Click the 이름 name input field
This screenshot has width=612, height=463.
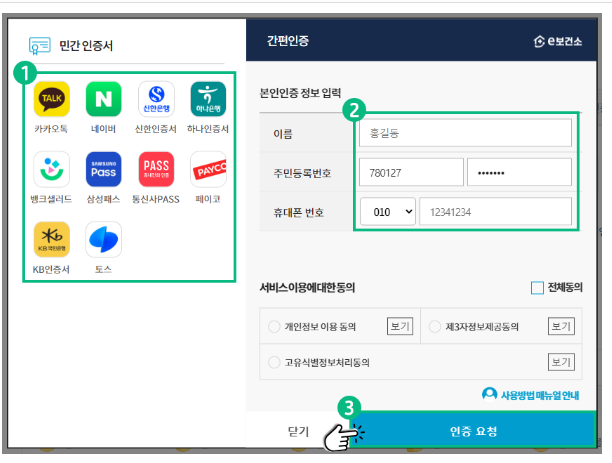click(x=465, y=133)
